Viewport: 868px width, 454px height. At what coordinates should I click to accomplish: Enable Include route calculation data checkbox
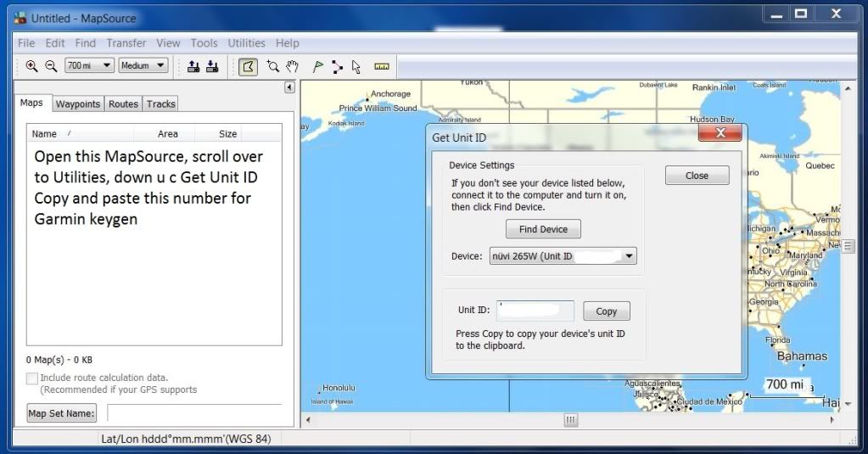[32, 378]
